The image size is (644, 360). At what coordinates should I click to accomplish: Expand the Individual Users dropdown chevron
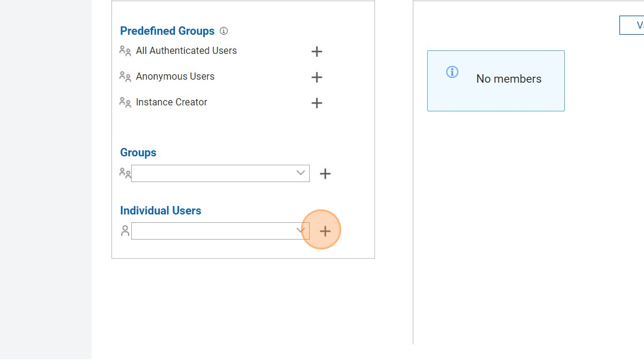tap(301, 231)
